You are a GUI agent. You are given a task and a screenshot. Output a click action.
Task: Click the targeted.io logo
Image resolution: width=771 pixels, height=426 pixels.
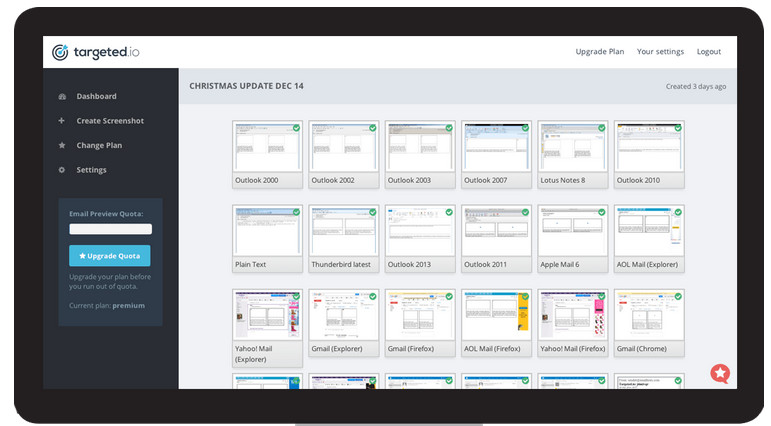pos(96,52)
